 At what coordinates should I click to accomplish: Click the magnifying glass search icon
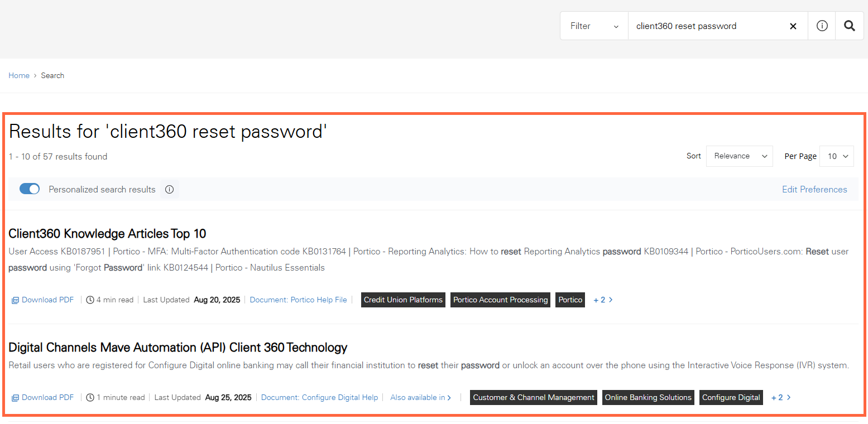click(849, 26)
